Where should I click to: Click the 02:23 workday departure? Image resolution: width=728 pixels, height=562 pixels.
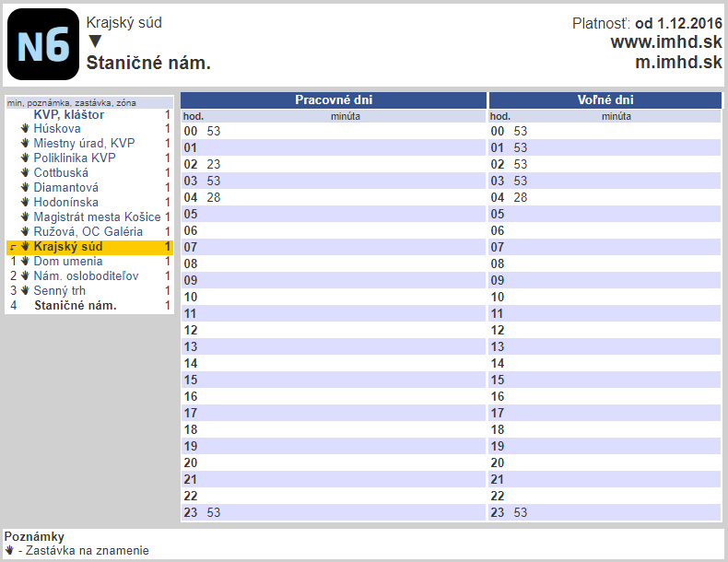pos(214,165)
